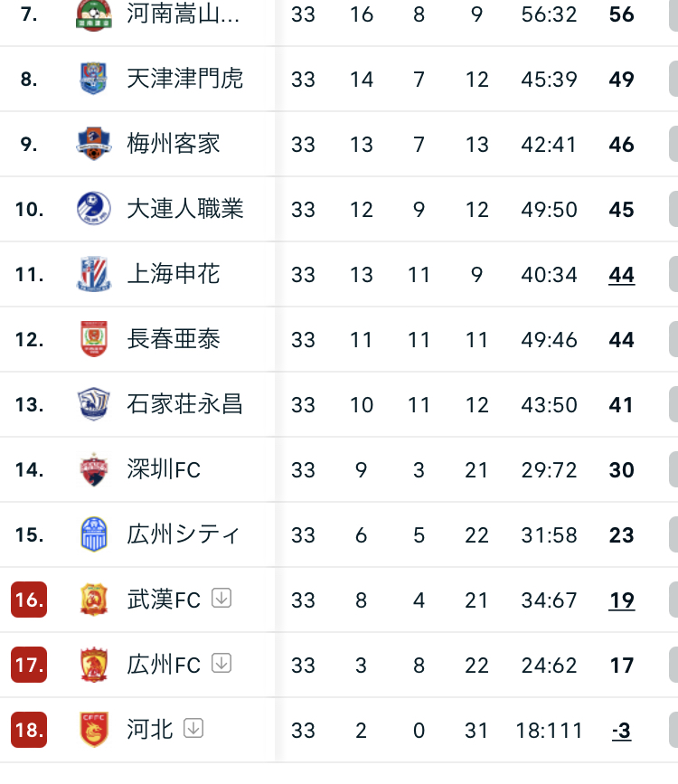Select the 長春亜泰 team name
Image resolution: width=678 pixels, height=784 pixels.
coord(173,339)
